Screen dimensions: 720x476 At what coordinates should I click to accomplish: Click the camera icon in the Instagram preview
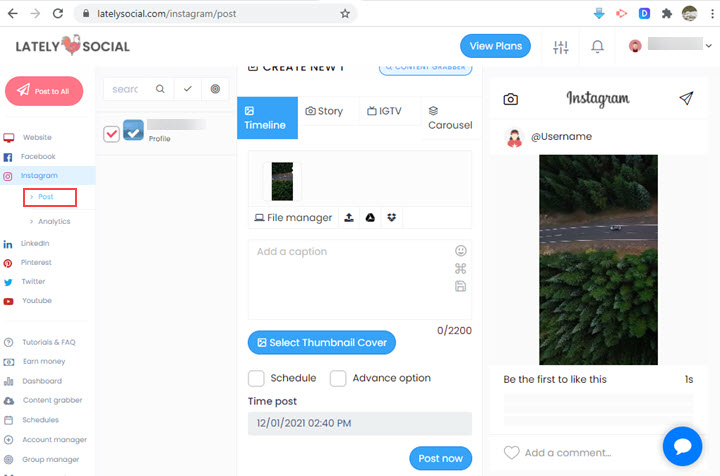(x=511, y=99)
